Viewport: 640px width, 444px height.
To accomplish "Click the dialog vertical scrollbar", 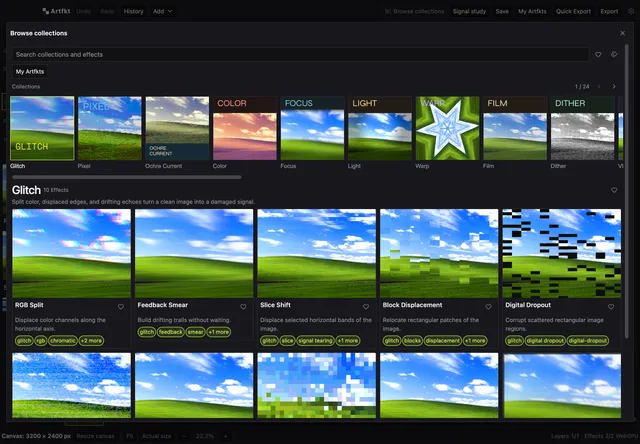I will [x=627, y=192].
